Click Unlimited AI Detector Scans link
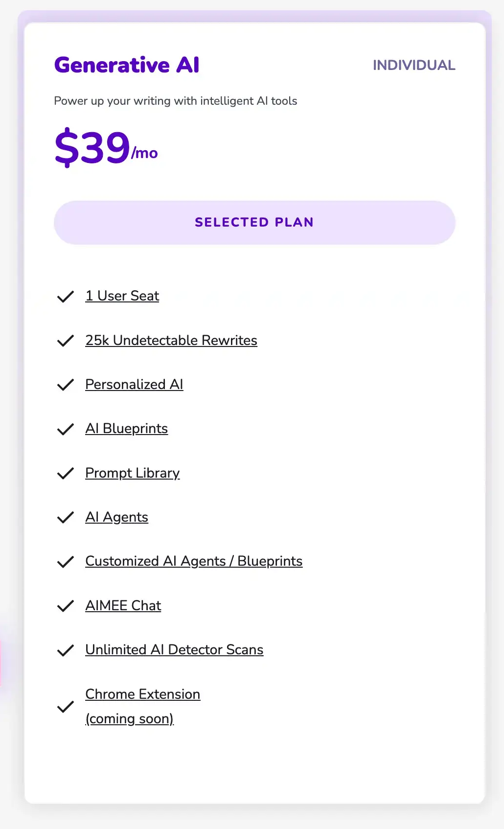Image resolution: width=504 pixels, height=829 pixels. 174,650
